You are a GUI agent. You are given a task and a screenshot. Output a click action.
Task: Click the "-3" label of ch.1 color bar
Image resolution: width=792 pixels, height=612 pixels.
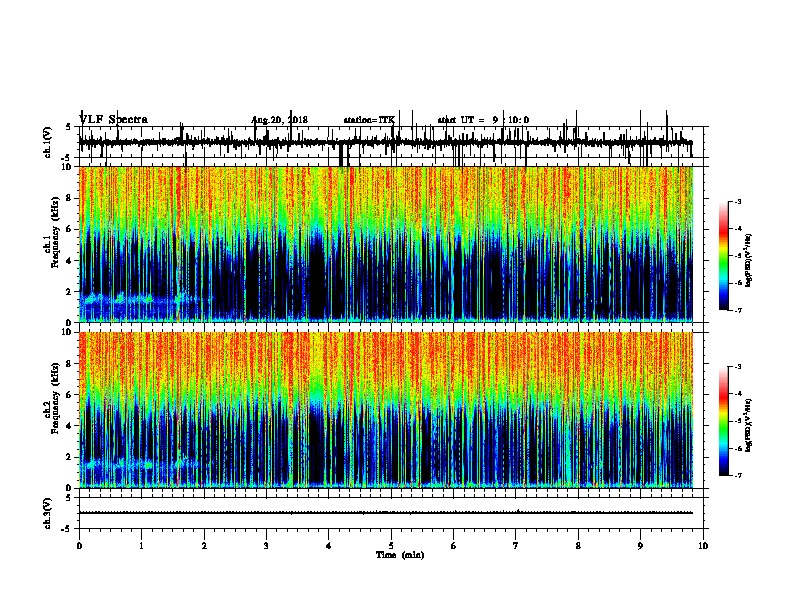tap(737, 201)
